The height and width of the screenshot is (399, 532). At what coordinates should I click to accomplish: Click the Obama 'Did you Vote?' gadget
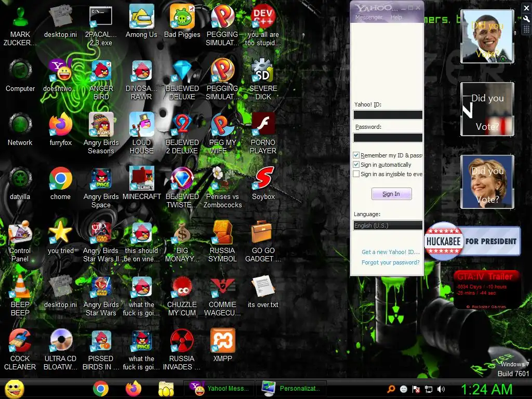point(487,36)
